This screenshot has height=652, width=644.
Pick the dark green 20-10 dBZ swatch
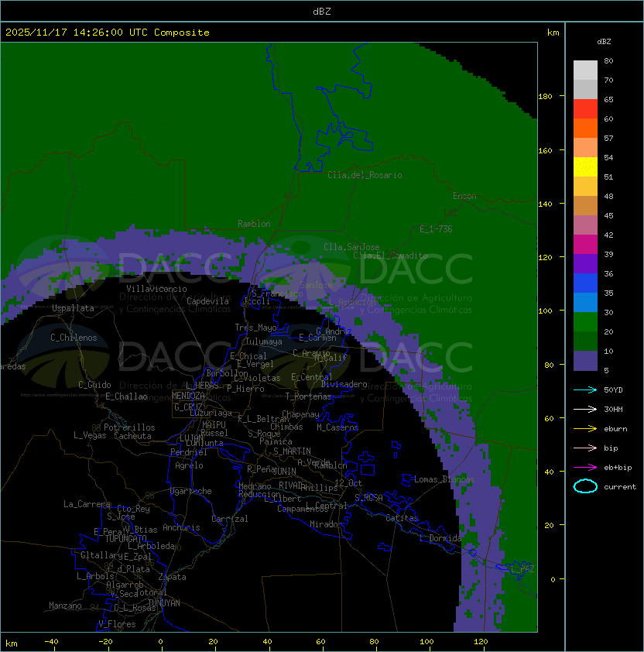(x=585, y=341)
